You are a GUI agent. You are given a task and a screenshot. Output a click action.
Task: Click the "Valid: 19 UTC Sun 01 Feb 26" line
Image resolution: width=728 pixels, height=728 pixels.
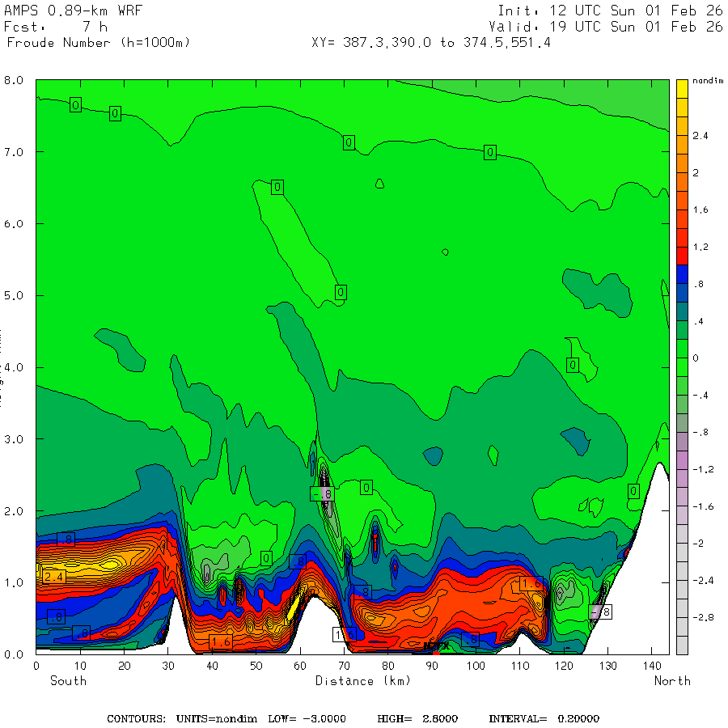(605, 27)
